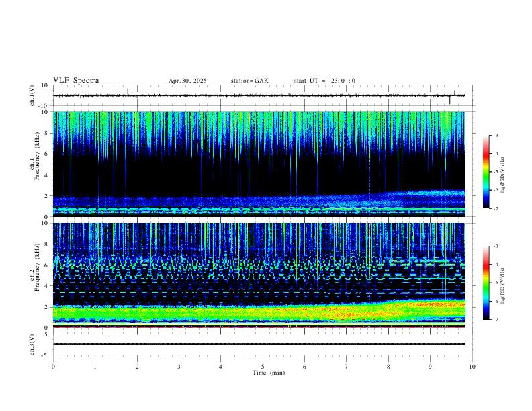Click the time axis tick label '10'

(x=472, y=367)
